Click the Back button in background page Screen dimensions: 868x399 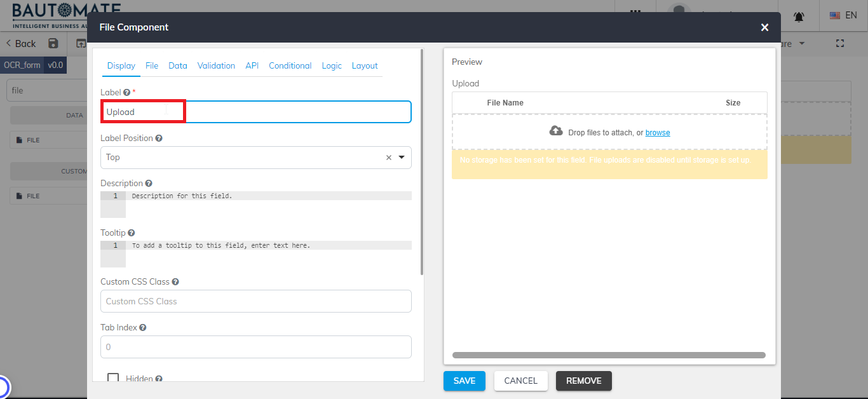click(21, 43)
